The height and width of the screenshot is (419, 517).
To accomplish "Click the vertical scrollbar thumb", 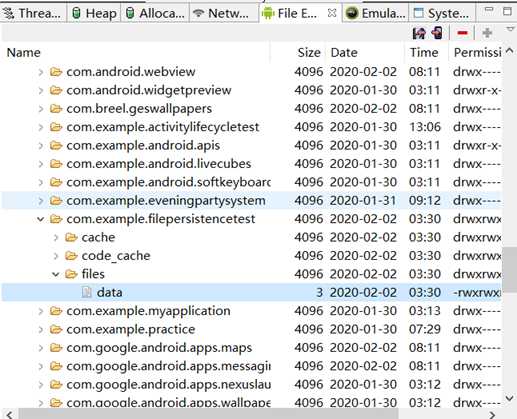I will point(510,269).
